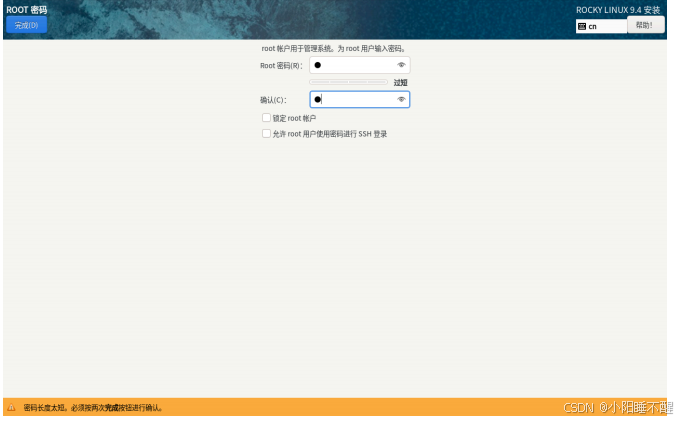
Task: Click the 密码长度太短 warning message
Action: click(x=93, y=408)
